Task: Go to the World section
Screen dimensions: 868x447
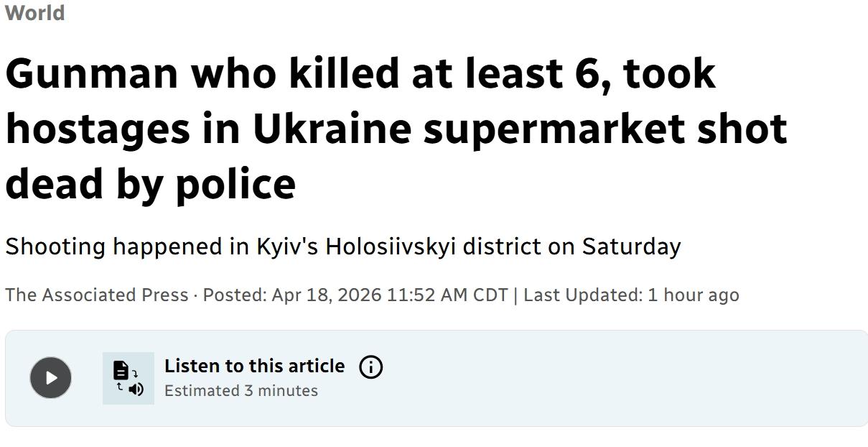Action: pyautogui.click(x=34, y=13)
